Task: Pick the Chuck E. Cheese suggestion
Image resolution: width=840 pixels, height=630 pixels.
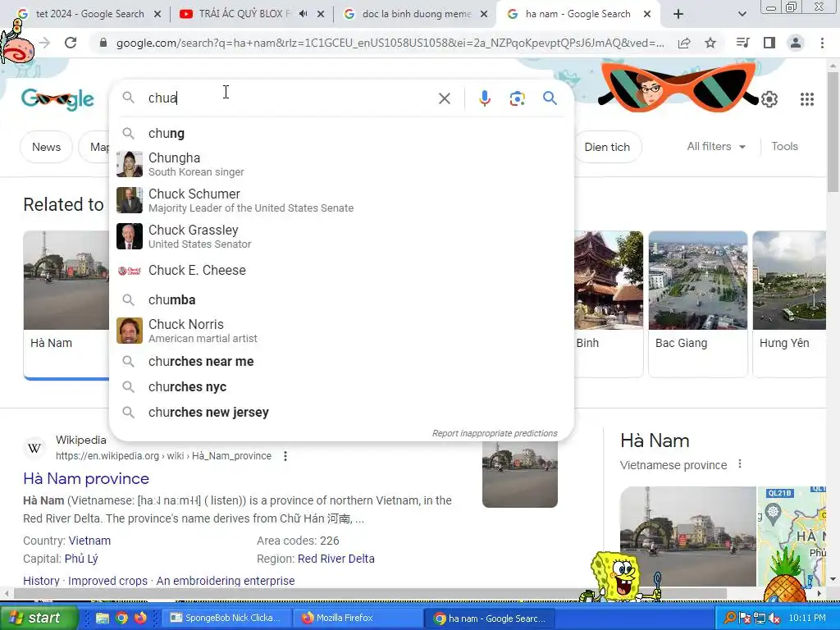Action: pyautogui.click(x=341, y=271)
